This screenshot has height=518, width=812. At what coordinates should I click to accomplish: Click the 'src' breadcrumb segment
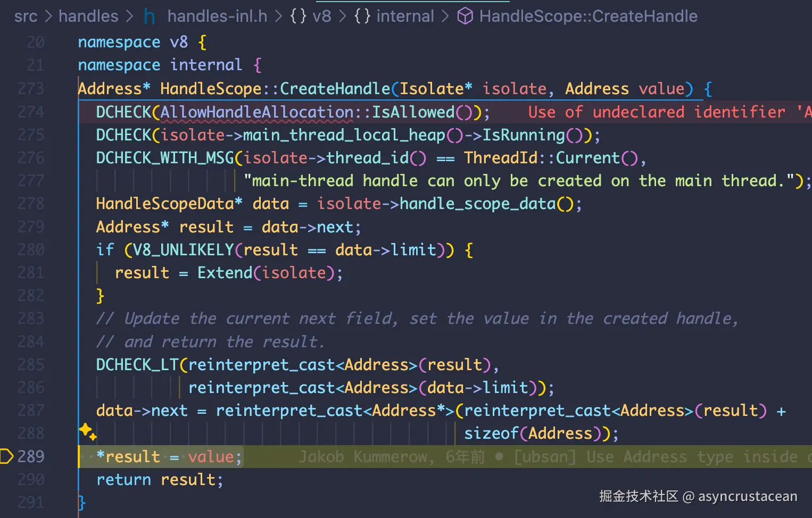coord(26,16)
